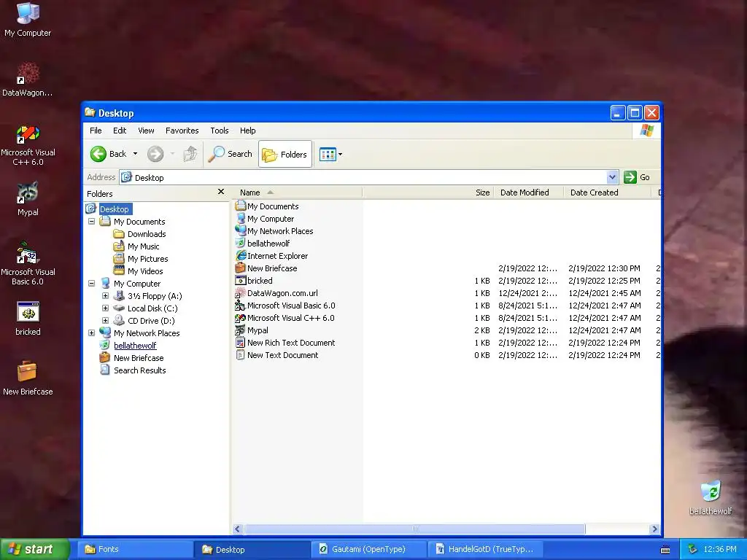Select New Text Document file

[x=276, y=355]
